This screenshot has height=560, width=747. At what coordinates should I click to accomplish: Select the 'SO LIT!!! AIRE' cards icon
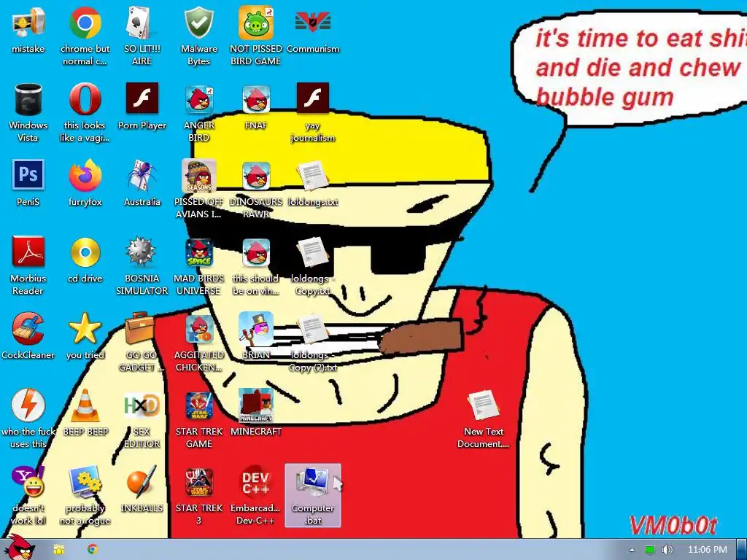[x=142, y=36]
